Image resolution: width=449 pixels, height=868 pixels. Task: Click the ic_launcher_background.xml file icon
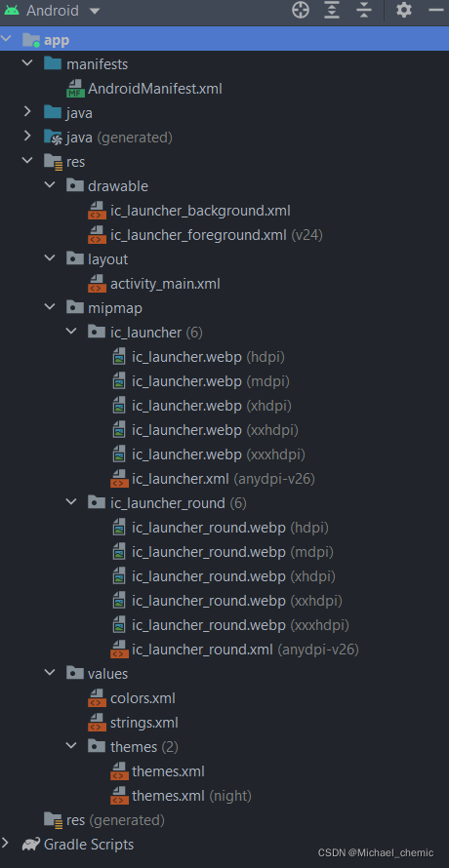(x=97, y=211)
